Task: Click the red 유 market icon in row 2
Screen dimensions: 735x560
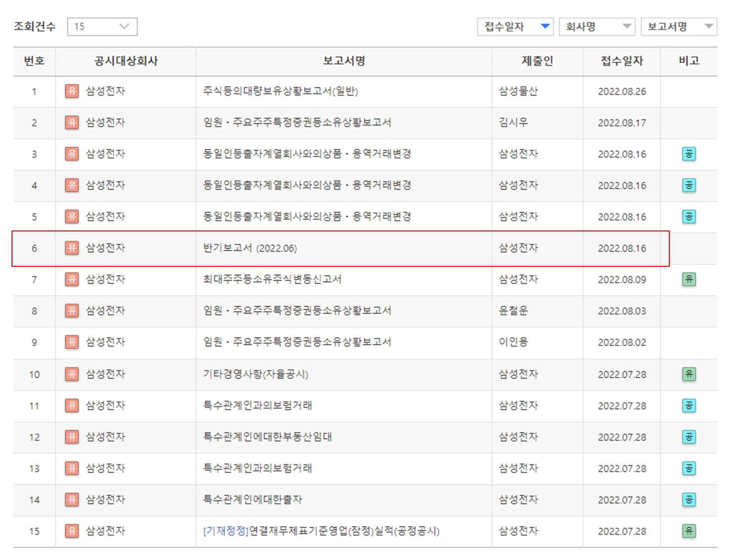Action: (72, 122)
